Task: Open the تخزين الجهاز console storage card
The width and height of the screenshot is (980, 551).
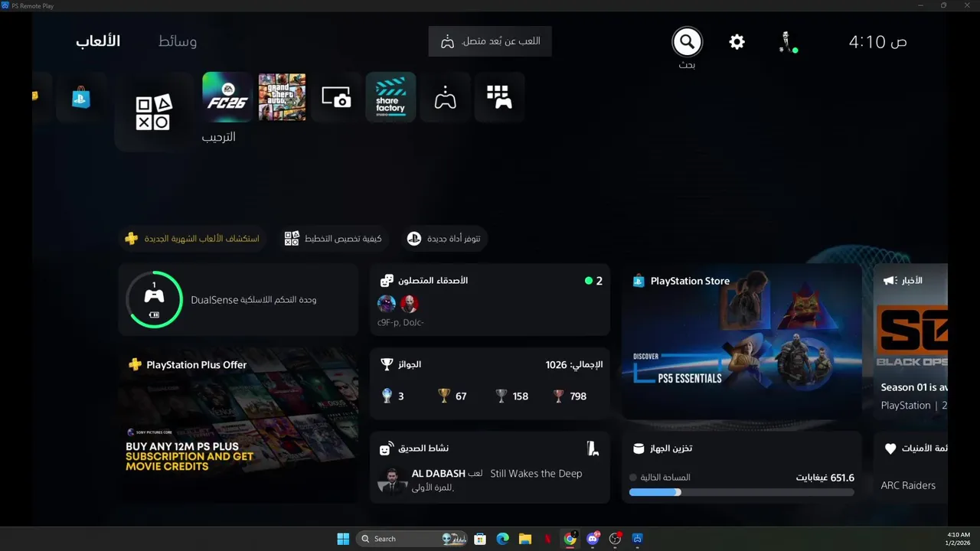Action: pyautogui.click(x=742, y=467)
